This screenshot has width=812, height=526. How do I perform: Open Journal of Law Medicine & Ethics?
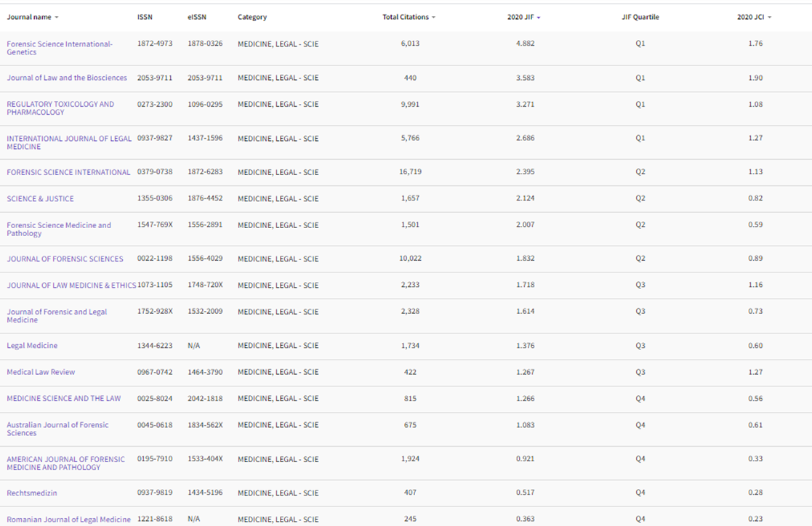(x=71, y=286)
